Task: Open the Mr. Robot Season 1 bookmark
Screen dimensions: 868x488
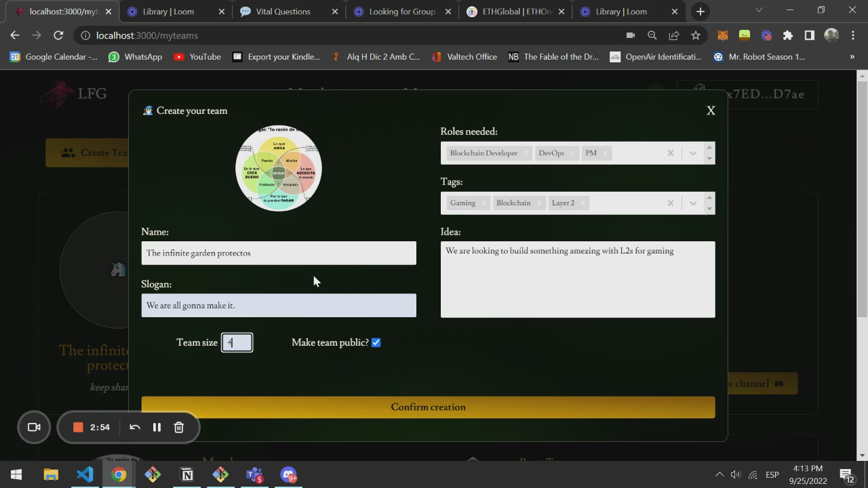Action: (759, 57)
